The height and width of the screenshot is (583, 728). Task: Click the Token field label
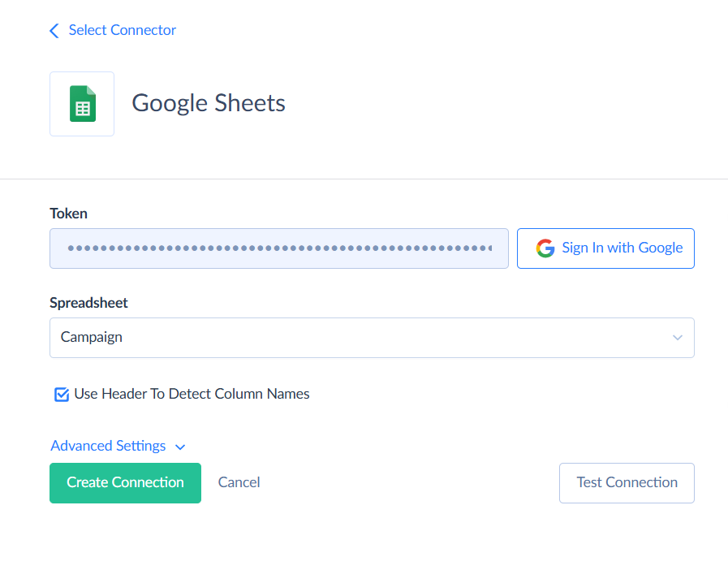(68, 214)
